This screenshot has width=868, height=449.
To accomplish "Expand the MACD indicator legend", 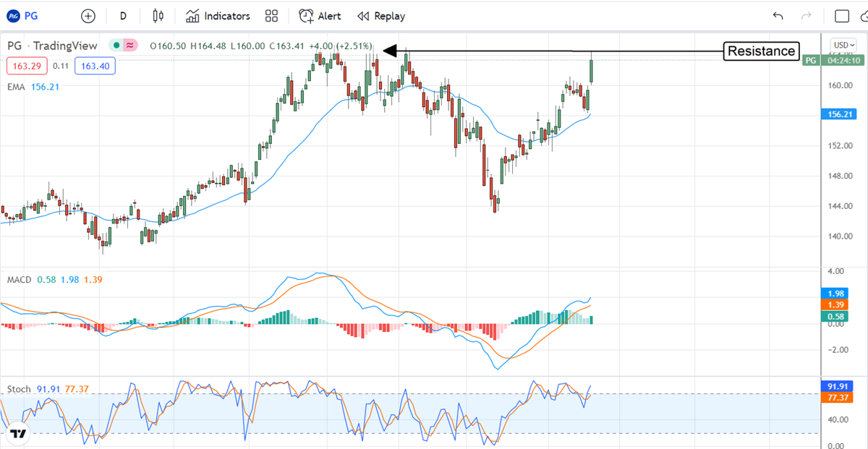I will click(18, 279).
